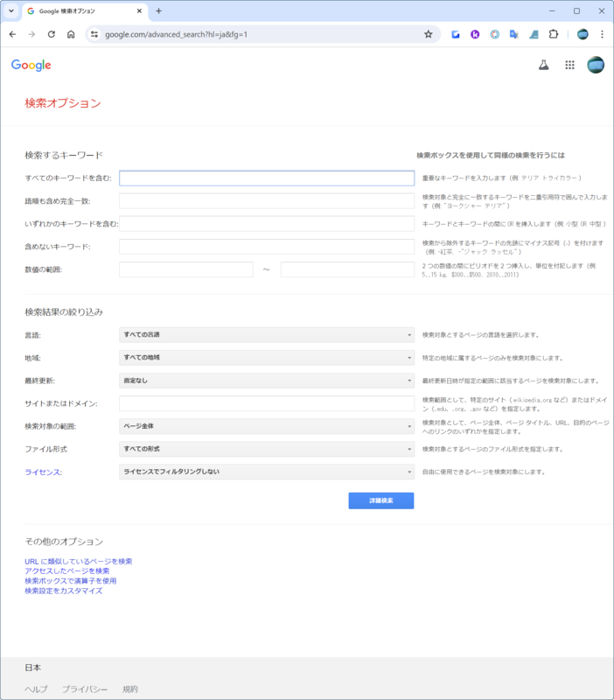The image size is (614, 700).
Task: Focus the サイトまたはドメイン field
Action: (267, 403)
